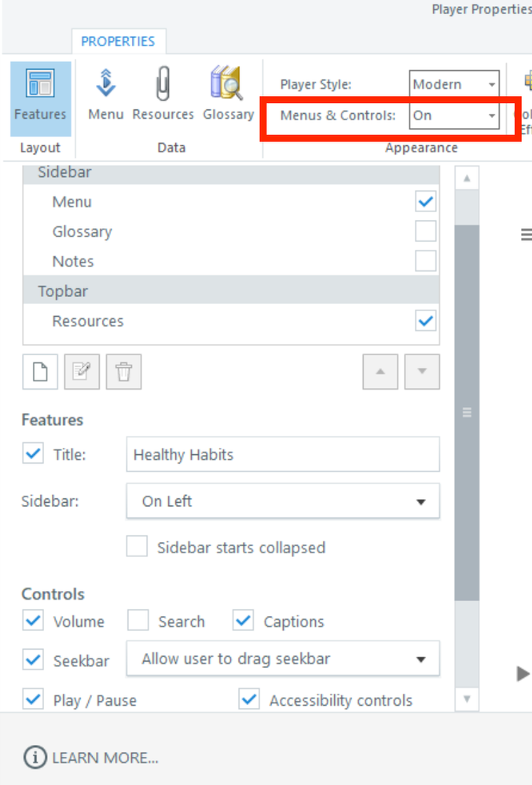Open the Menus & Controls dropdown

tap(454, 116)
